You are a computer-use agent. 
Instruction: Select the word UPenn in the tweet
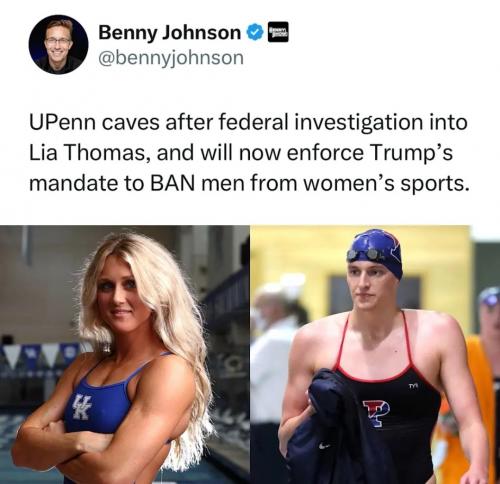tap(62, 122)
